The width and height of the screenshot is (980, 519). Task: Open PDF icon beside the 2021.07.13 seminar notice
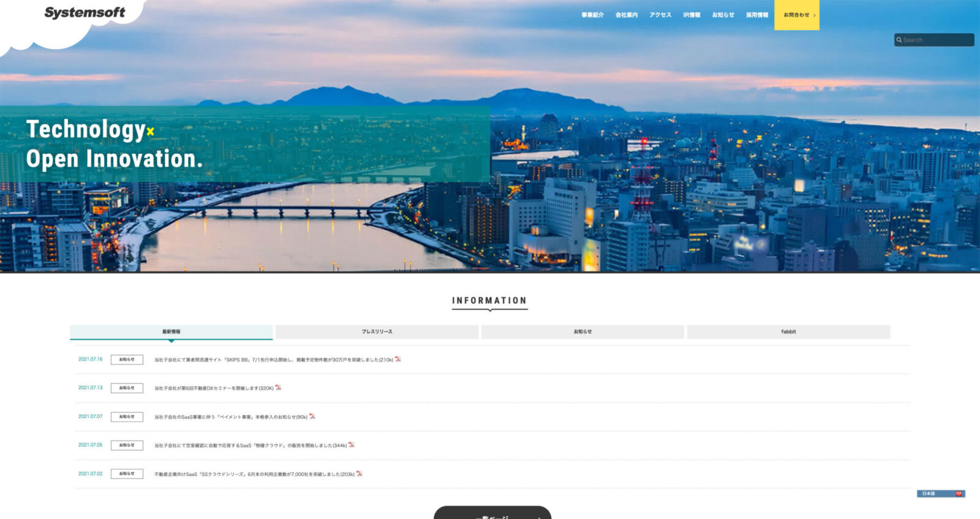[x=278, y=388]
